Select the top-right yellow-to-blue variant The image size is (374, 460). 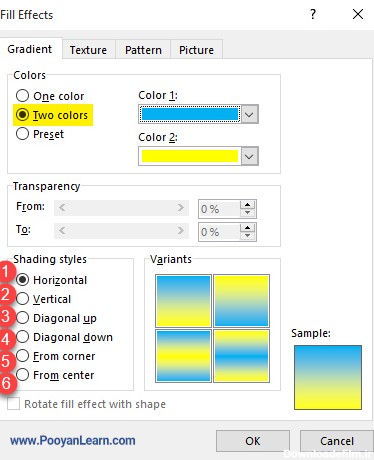pyautogui.click(x=241, y=301)
